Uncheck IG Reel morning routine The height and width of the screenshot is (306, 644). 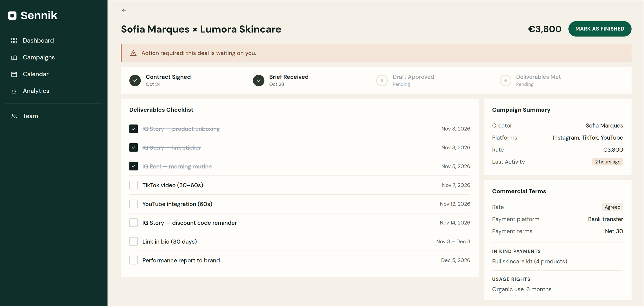click(x=134, y=166)
